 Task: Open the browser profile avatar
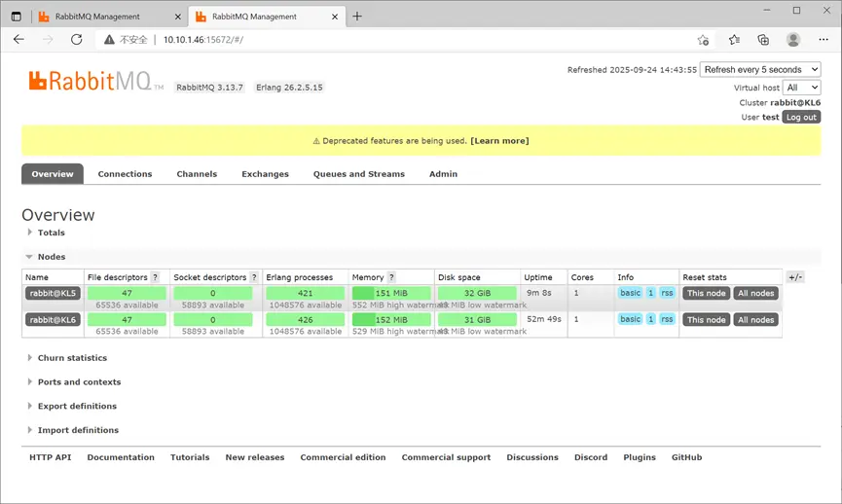pos(793,40)
